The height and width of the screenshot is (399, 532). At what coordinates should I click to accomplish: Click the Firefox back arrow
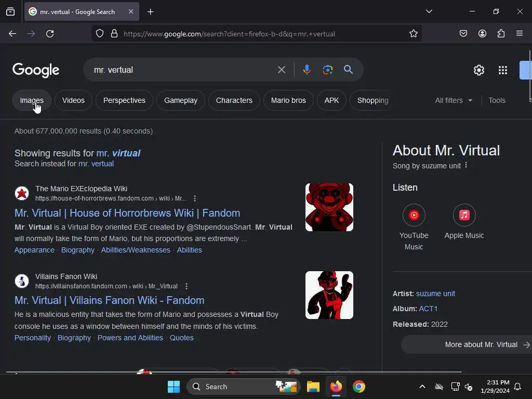[12, 34]
